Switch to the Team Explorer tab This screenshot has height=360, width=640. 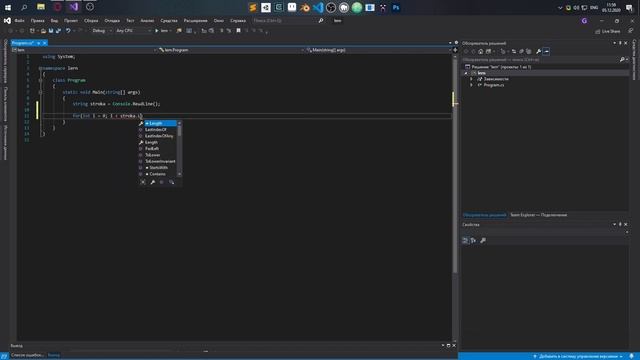(x=538, y=215)
